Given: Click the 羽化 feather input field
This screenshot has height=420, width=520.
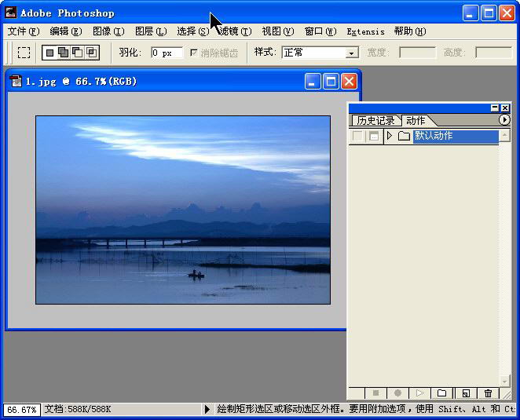Looking at the screenshot, I should point(167,53).
